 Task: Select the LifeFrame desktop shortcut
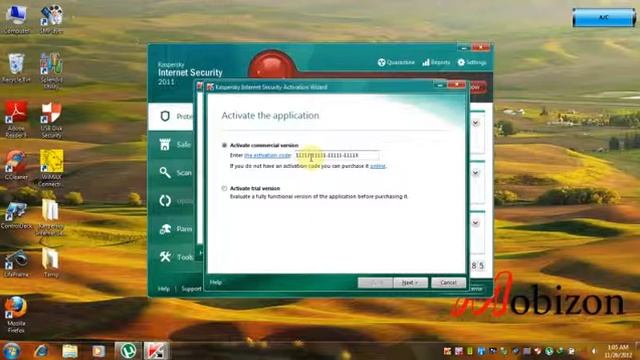pyautogui.click(x=16, y=263)
